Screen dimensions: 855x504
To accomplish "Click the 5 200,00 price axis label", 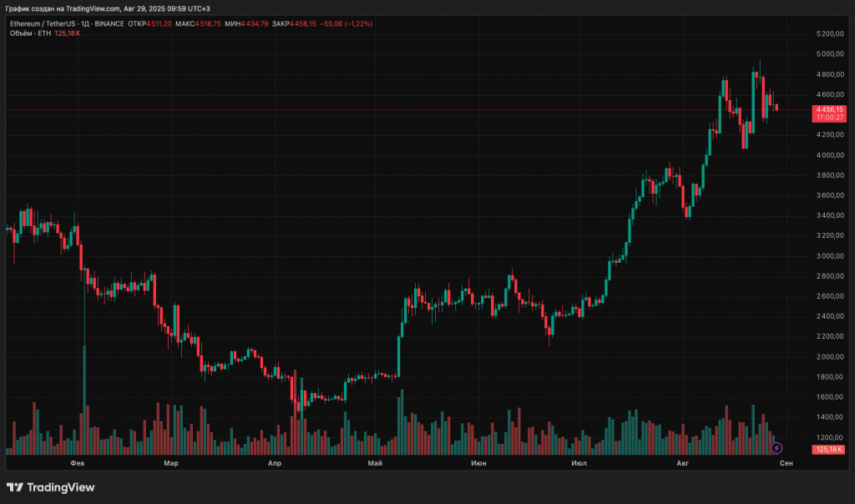I will point(831,34).
